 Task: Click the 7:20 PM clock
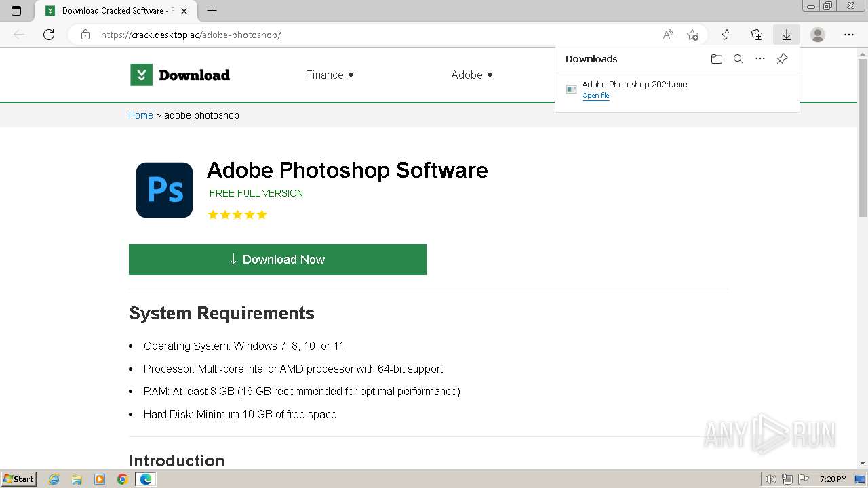coord(833,479)
